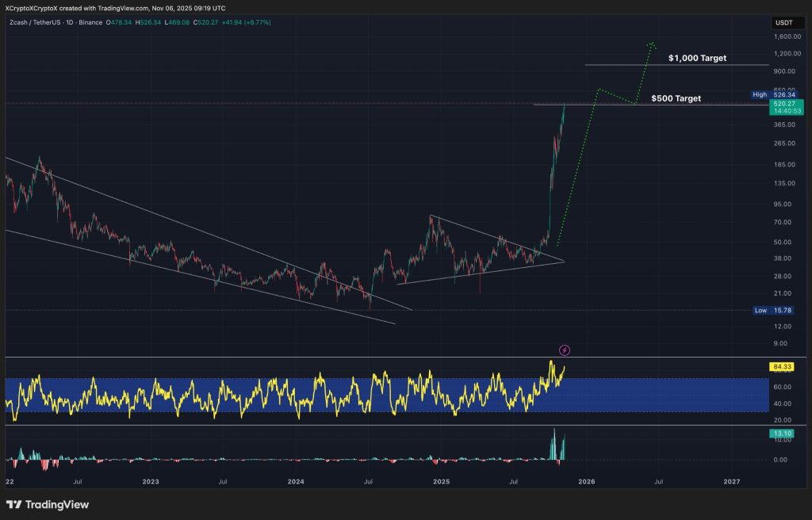Select the $500 Target annotation
The height and width of the screenshot is (520, 812).
pyautogui.click(x=675, y=98)
